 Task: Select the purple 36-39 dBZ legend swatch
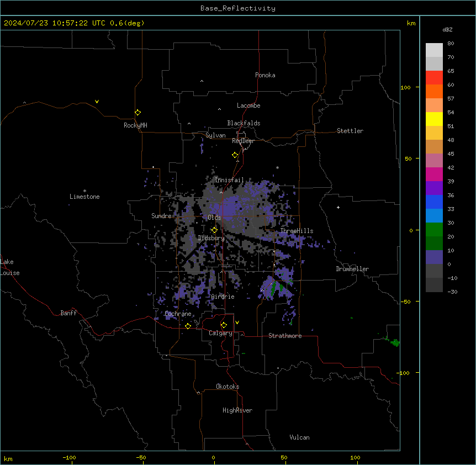pyautogui.click(x=434, y=188)
